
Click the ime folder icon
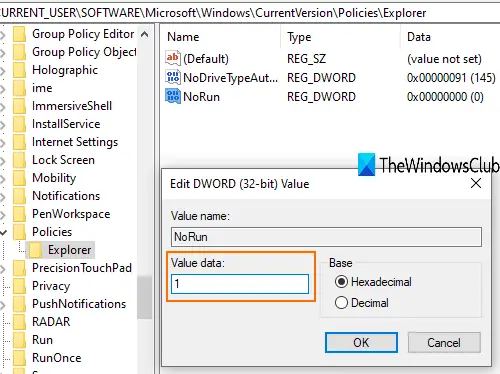[x=19, y=88]
